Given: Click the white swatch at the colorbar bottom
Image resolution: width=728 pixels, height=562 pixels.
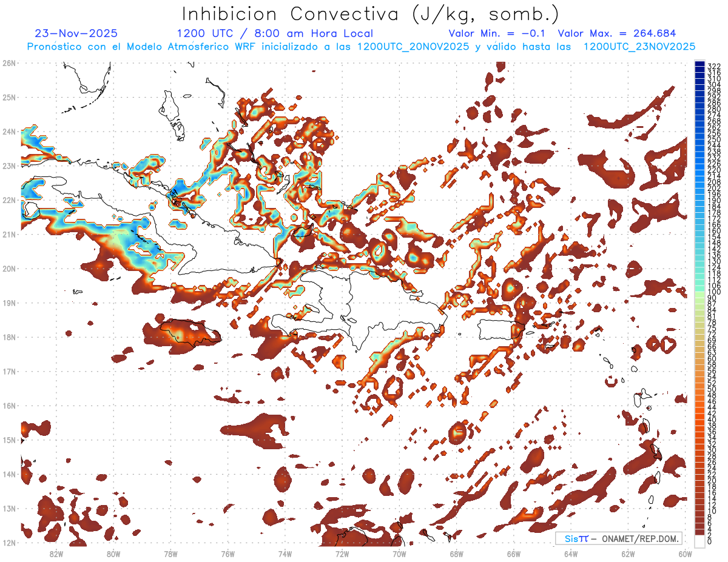Looking at the screenshot, I should pyautogui.click(x=699, y=541).
